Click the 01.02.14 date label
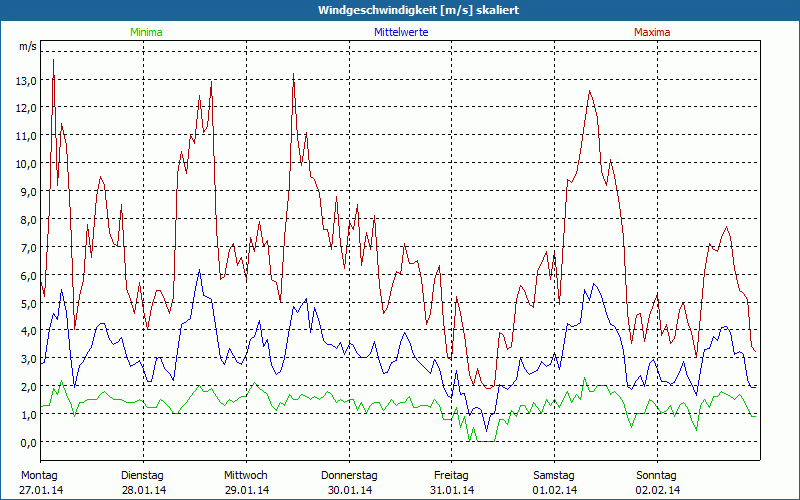 (554, 490)
